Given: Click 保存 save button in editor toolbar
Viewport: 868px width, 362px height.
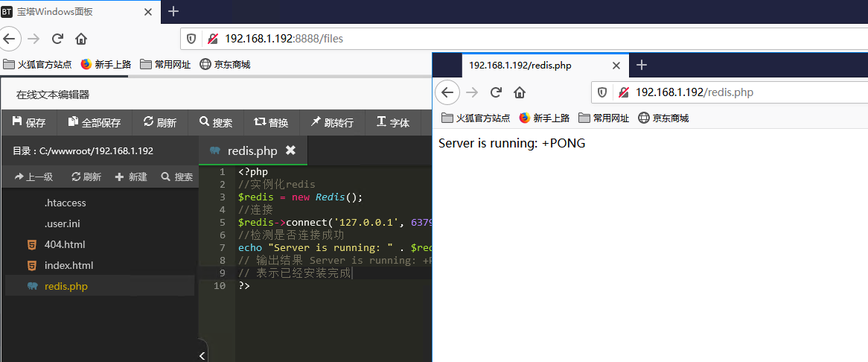Looking at the screenshot, I should pyautogui.click(x=29, y=122).
